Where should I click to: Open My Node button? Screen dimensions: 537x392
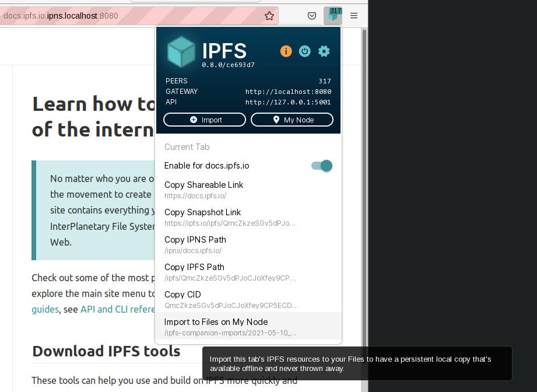(292, 120)
